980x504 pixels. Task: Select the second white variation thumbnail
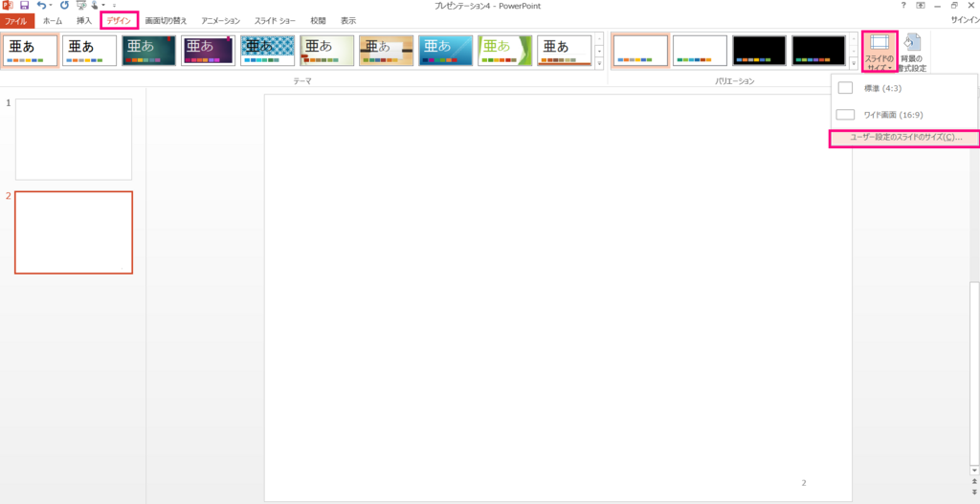click(x=700, y=51)
